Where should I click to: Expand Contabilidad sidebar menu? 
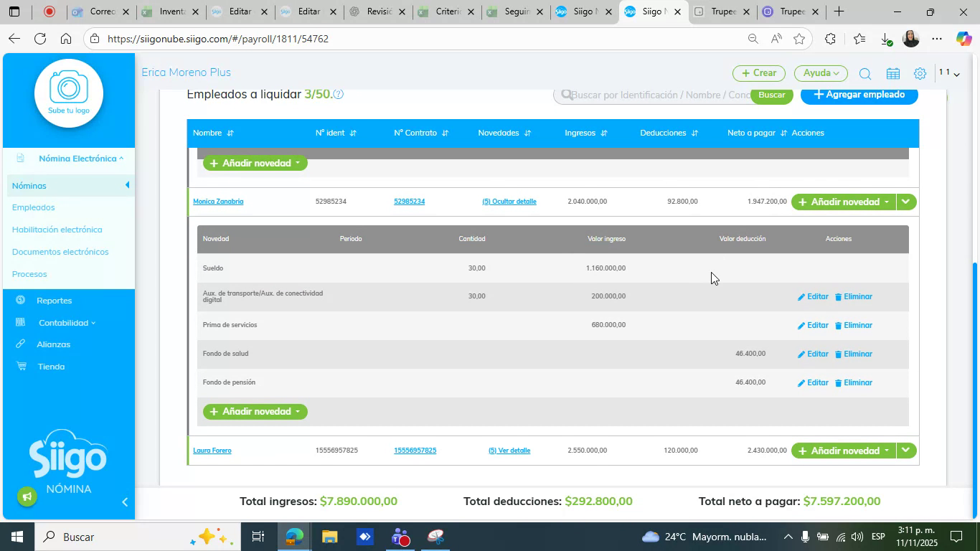tap(67, 323)
